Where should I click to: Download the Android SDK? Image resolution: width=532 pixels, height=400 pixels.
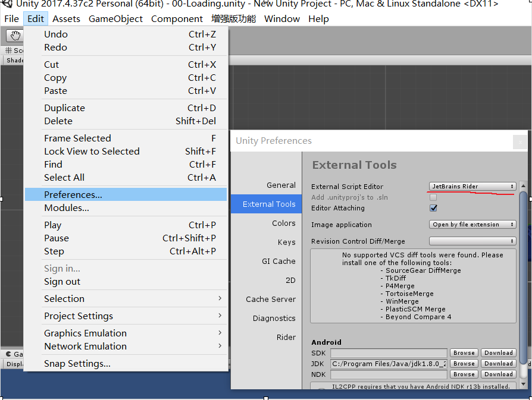(499, 353)
